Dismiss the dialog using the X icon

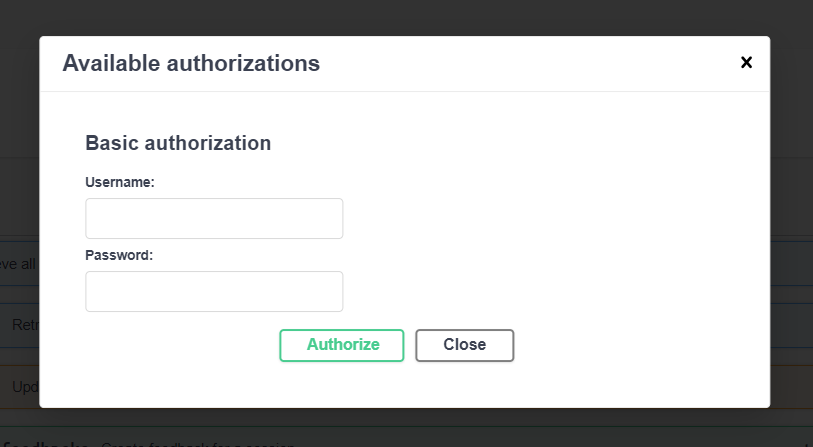click(746, 62)
